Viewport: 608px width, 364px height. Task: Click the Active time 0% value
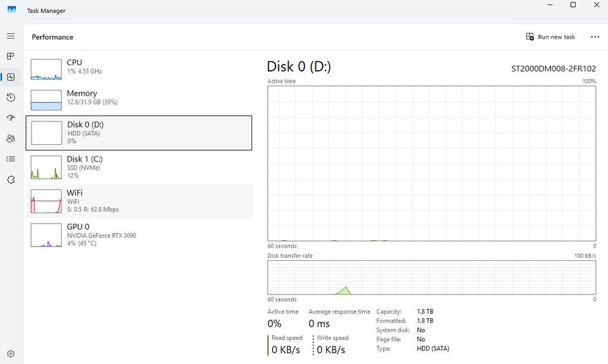coord(274,323)
